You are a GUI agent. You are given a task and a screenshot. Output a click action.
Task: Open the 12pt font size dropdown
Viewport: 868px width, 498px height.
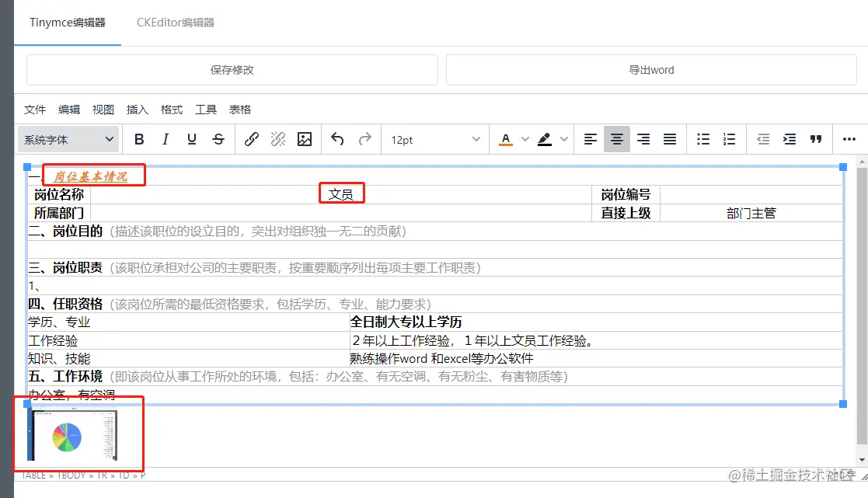click(434, 139)
